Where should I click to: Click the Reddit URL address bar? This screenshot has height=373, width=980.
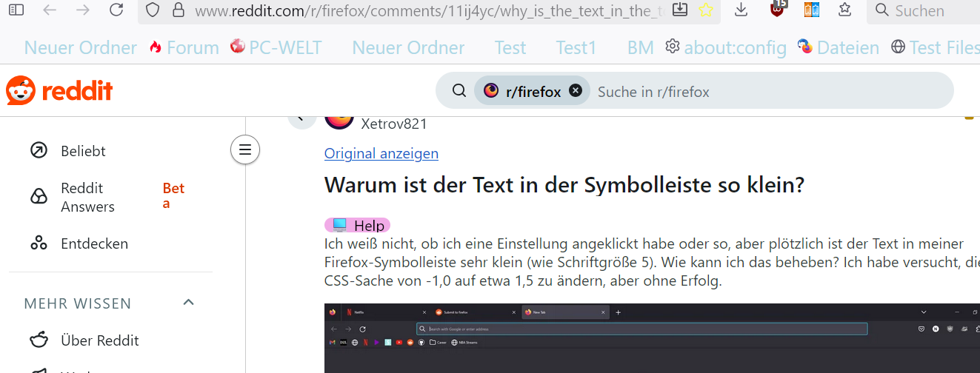tap(430, 10)
